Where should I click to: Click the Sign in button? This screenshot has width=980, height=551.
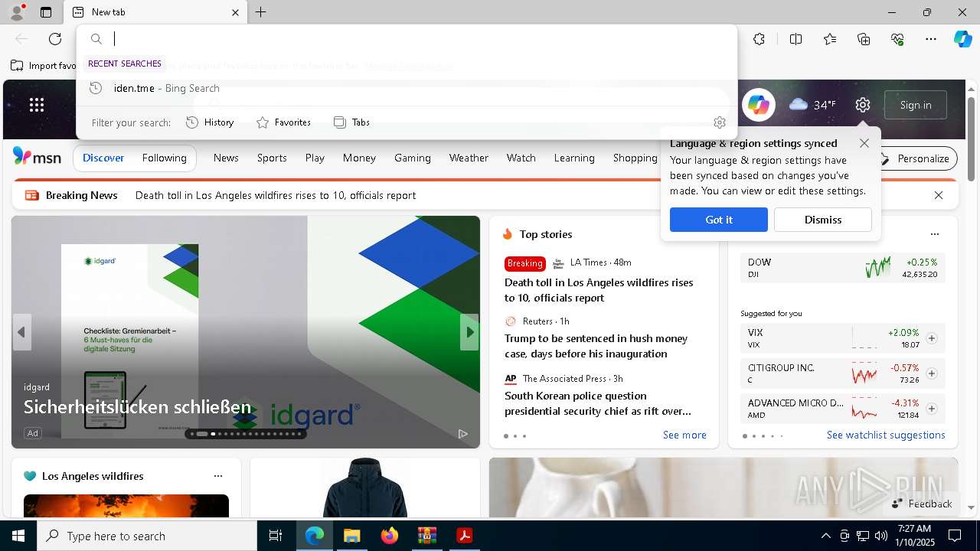(916, 105)
